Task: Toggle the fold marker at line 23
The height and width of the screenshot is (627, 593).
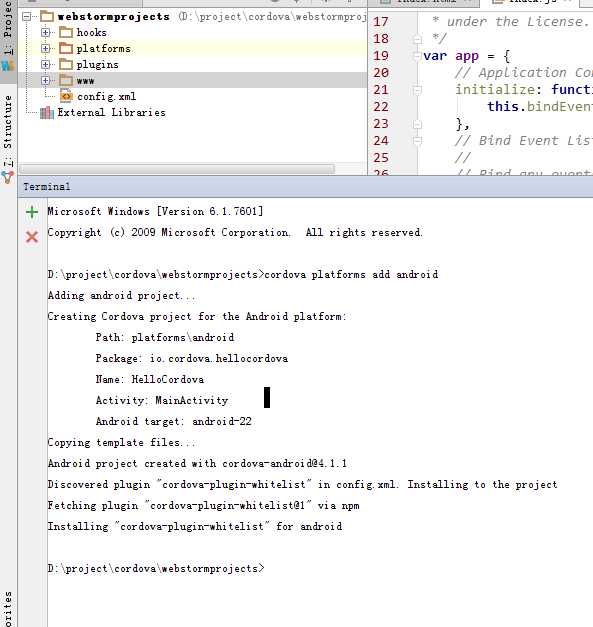Action: pos(417,124)
